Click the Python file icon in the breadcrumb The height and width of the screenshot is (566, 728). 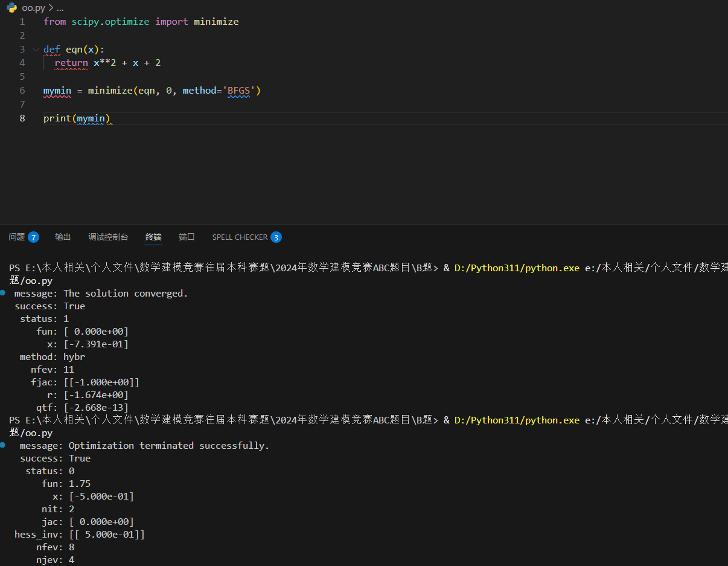click(x=11, y=8)
